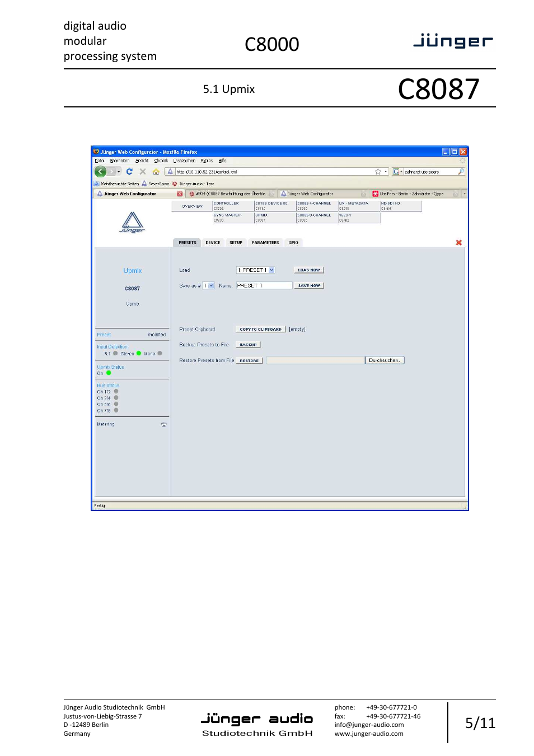This screenshot has width=534, height=756.
Task: Select the 1620-1 C8402 module
Action: point(359,218)
